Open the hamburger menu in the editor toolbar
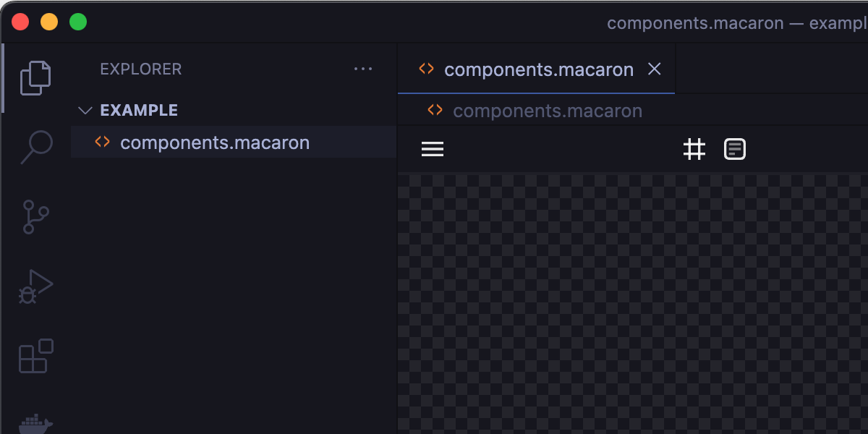 tap(433, 150)
